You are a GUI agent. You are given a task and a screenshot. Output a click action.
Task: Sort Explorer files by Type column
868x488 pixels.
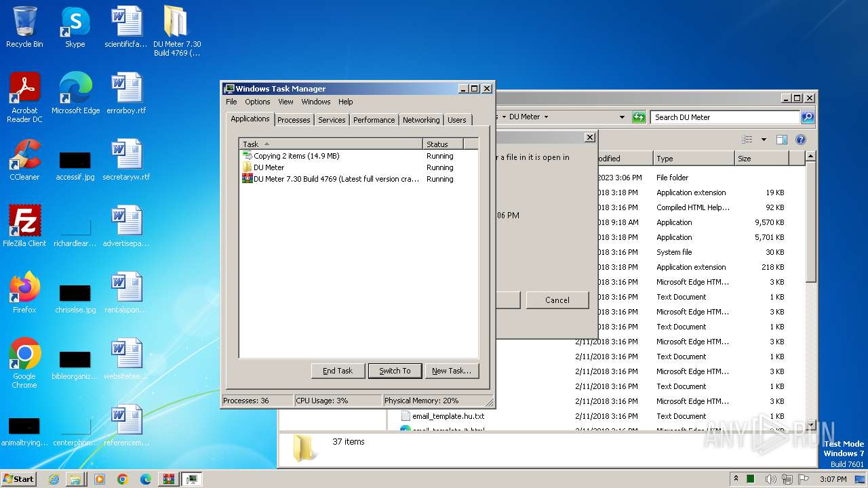pos(694,158)
